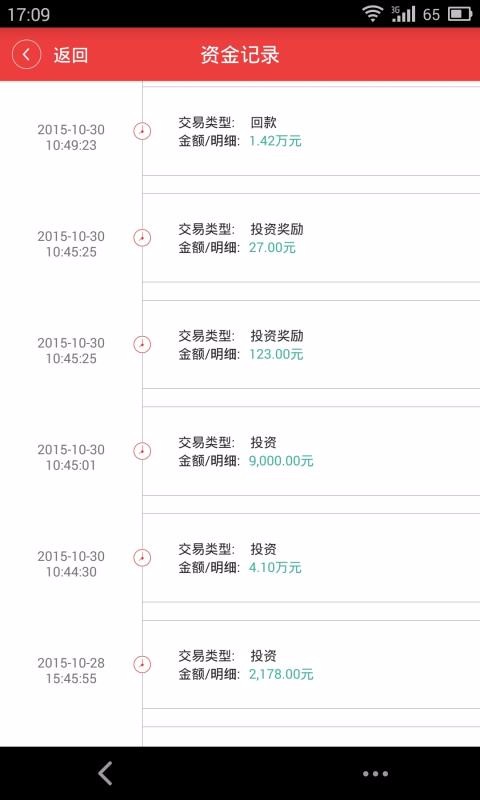Open the 回款 1.42万元 transaction record
The width and height of the screenshot is (480, 800).
click(311, 131)
